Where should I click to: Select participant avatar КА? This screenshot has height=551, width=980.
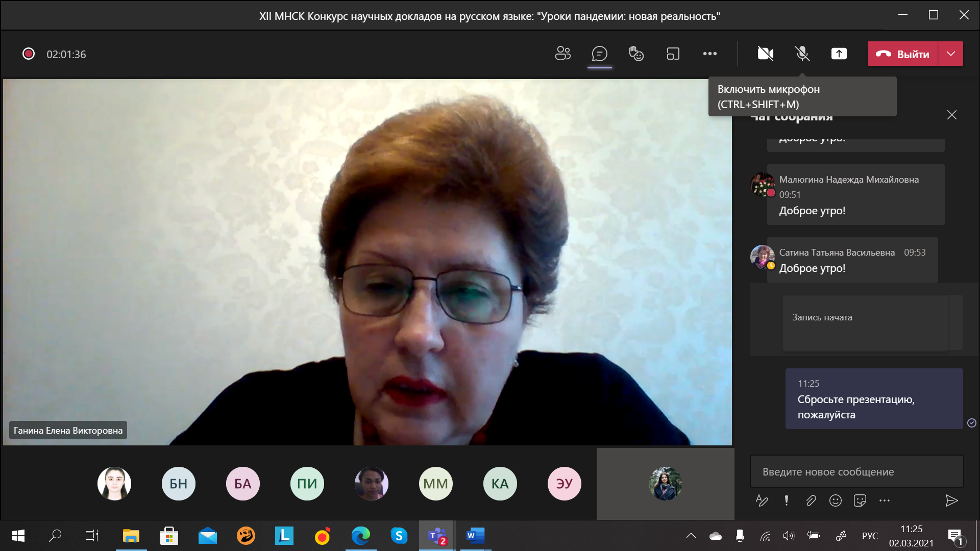pos(500,483)
